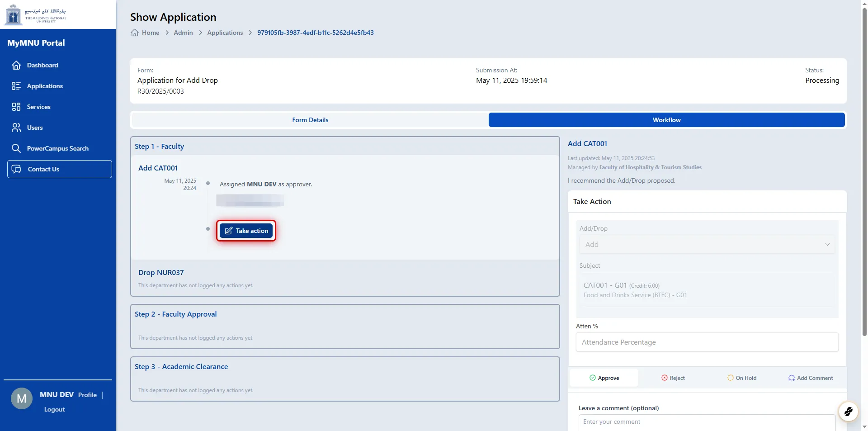Screen dimensions: 868x431
Task: Switch to the Form Details tab
Action: coord(310,120)
